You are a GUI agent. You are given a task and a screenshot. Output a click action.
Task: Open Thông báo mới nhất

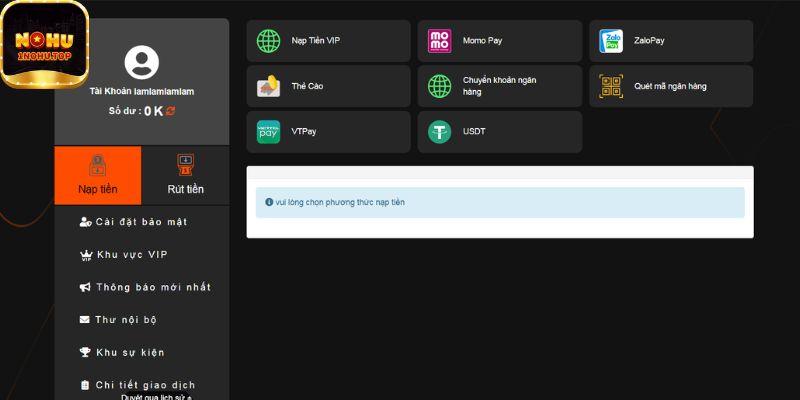(x=152, y=287)
